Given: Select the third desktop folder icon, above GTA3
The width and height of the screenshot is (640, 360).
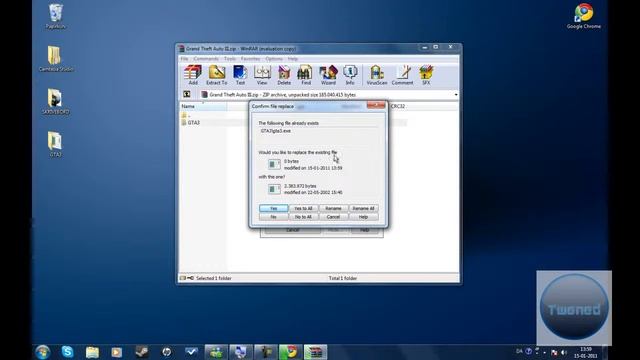Looking at the screenshot, I should point(55,102).
